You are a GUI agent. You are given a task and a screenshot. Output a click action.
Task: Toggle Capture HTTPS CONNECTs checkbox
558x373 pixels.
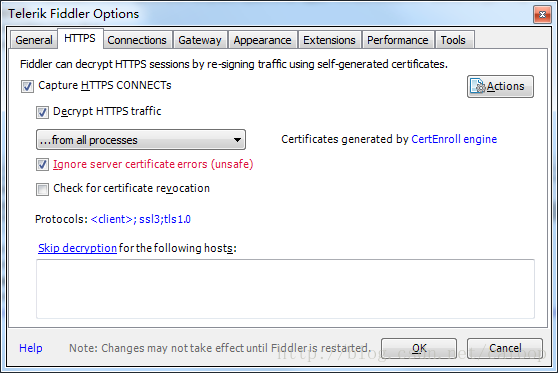point(27,86)
